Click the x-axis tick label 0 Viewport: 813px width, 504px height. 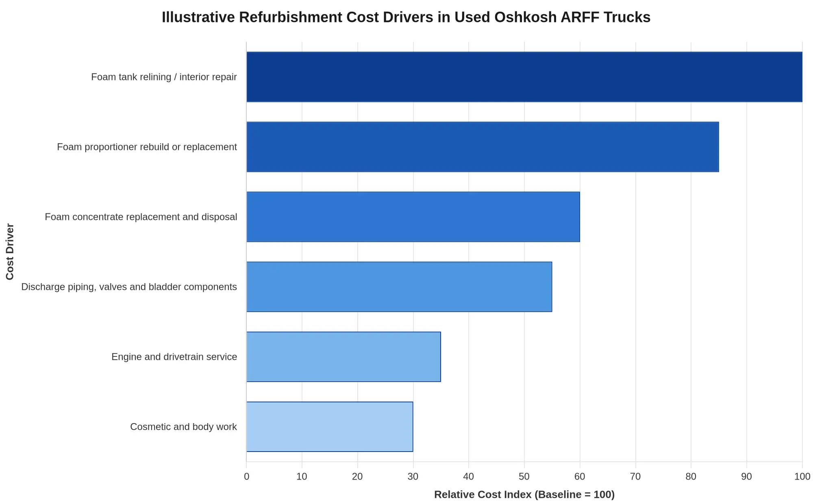(246, 477)
